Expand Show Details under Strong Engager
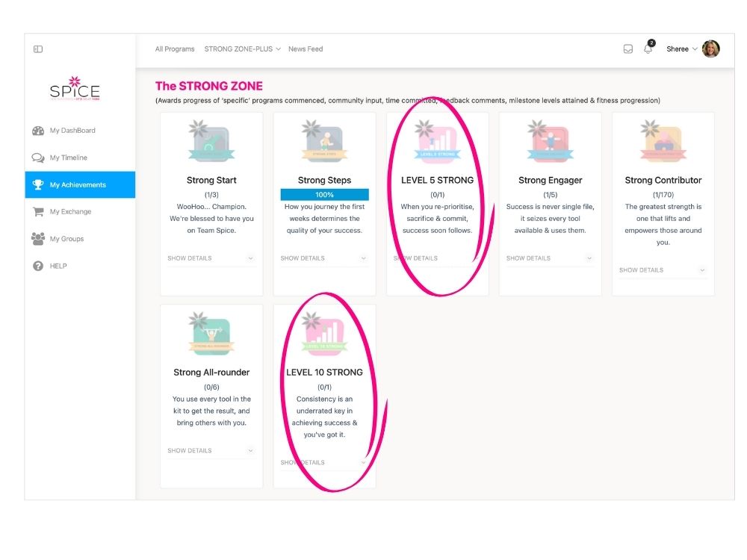Image resolution: width=747 pixels, height=560 pixels. [x=550, y=258]
